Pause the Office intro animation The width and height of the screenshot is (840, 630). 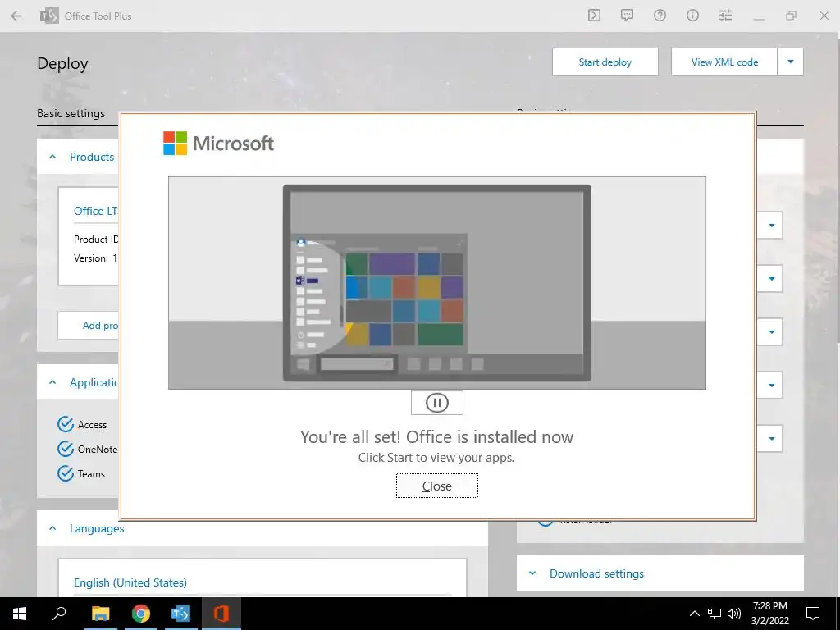tap(436, 403)
